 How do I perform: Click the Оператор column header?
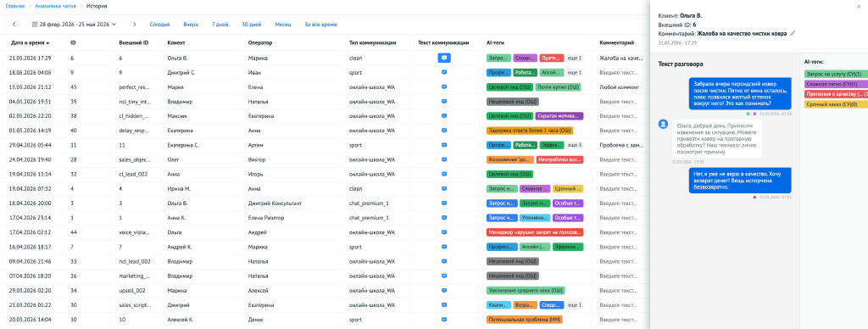coord(261,42)
